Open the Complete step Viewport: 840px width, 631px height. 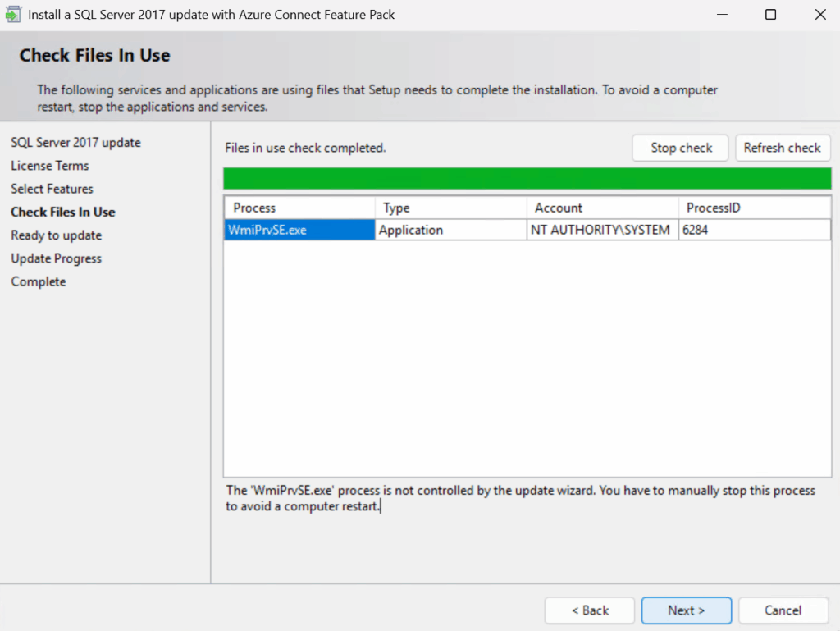click(x=39, y=281)
